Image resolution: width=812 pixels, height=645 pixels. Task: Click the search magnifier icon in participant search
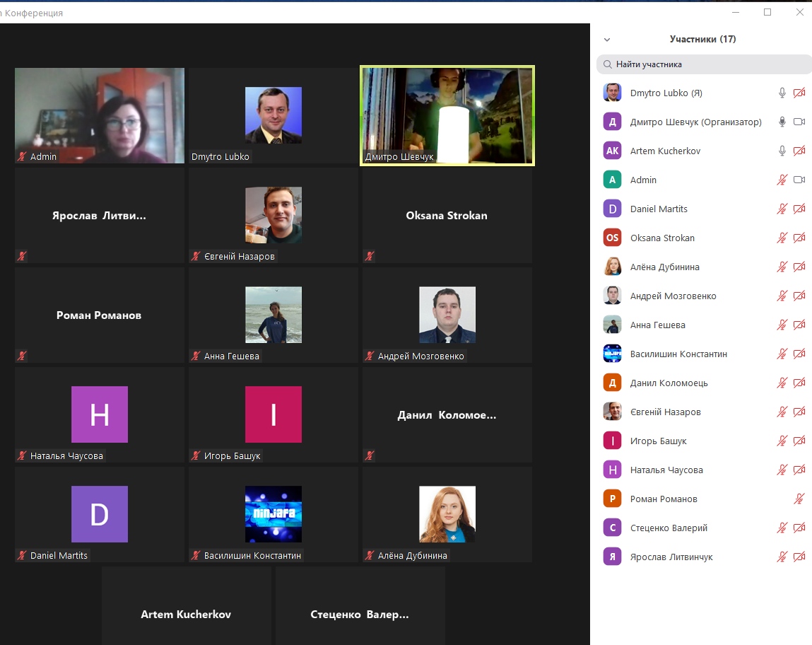point(607,64)
